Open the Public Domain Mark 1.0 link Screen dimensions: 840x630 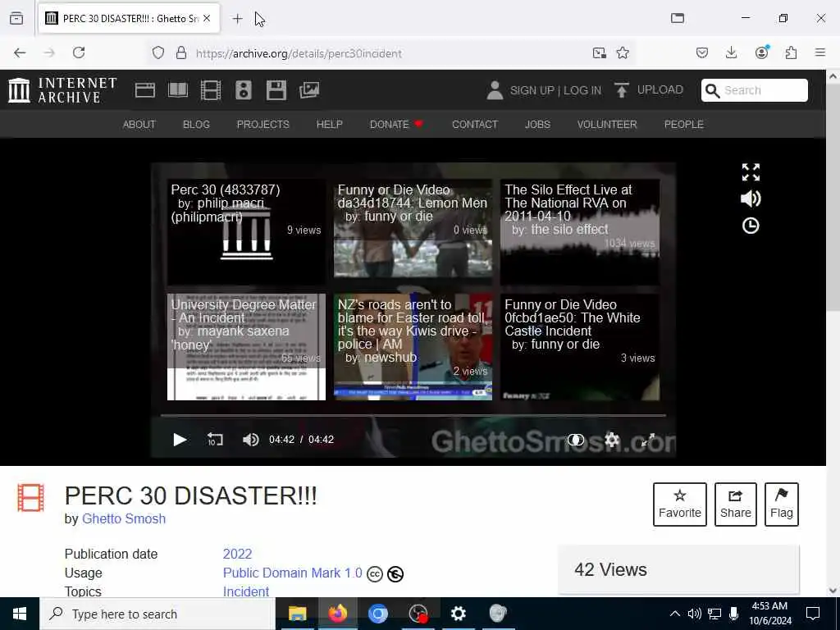(x=293, y=573)
